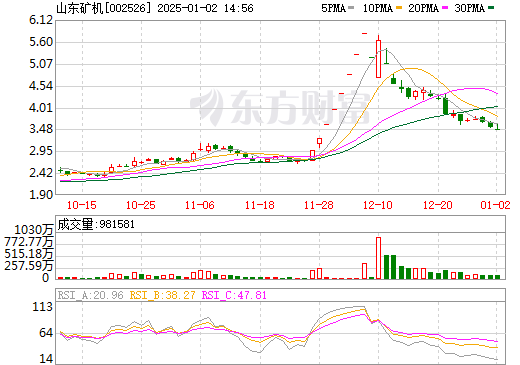Click the 257.59万 volume axis label

tap(29, 266)
